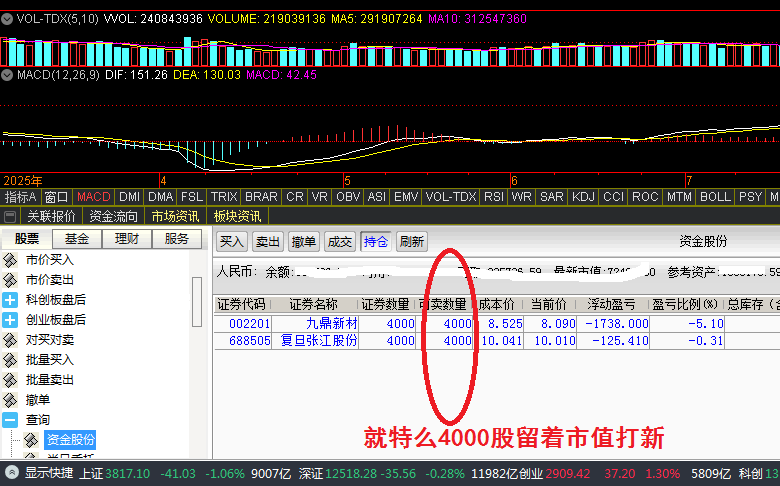Open the 关联报价 tab
Image resolution: width=780 pixels, height=486 pixels.
point(51,216)
